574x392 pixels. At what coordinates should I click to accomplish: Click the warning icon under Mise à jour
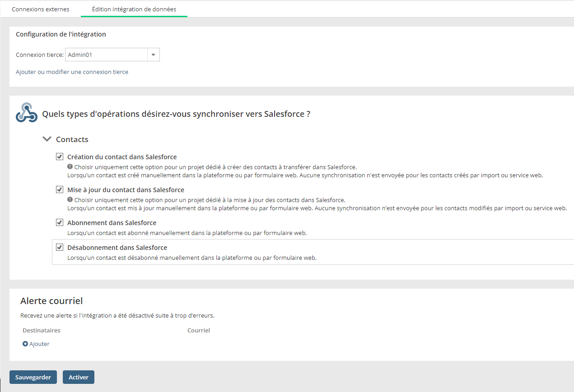point(70,199)
